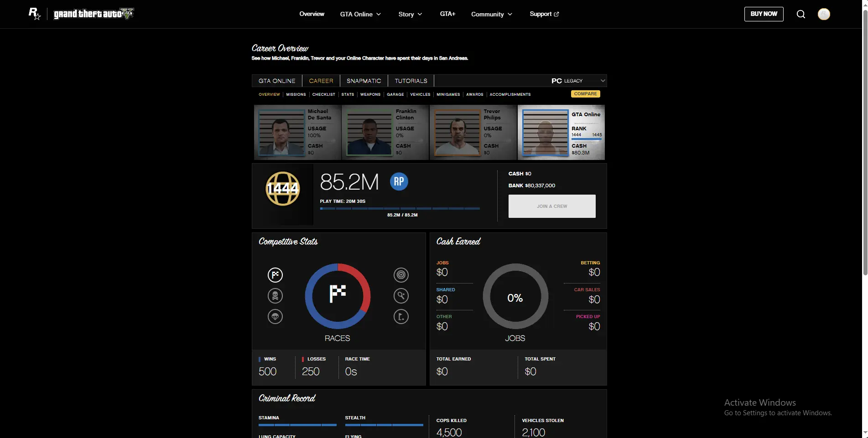Open the profile avatar menu
This screenshot has height=438, width=868.
point(824,14)
